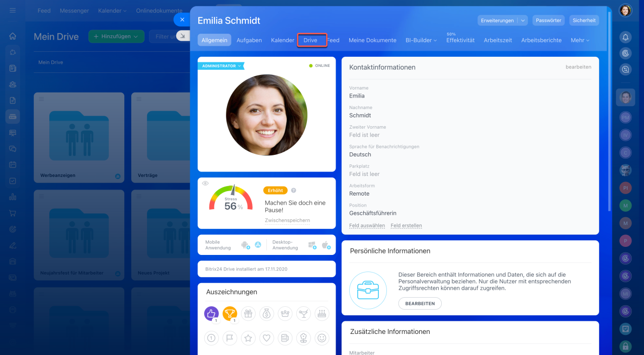Select the star award icon
This screenshot has height=355, width=644.
click(x=248, y=338)
